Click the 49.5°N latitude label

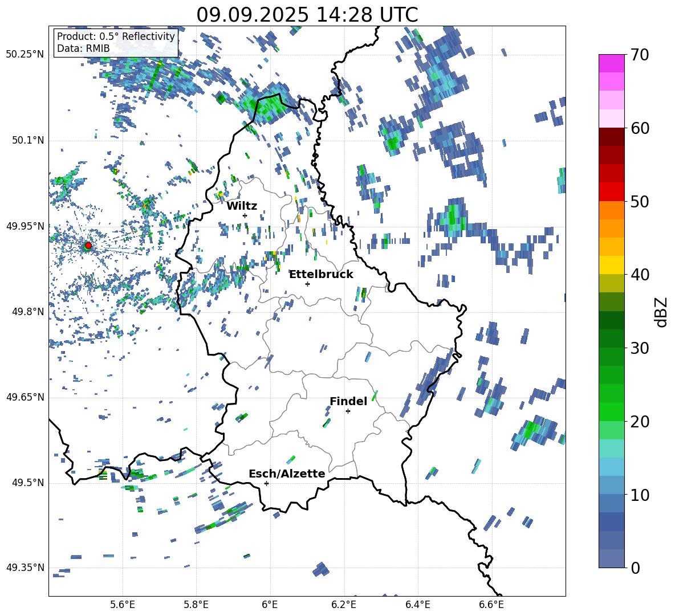27,483
